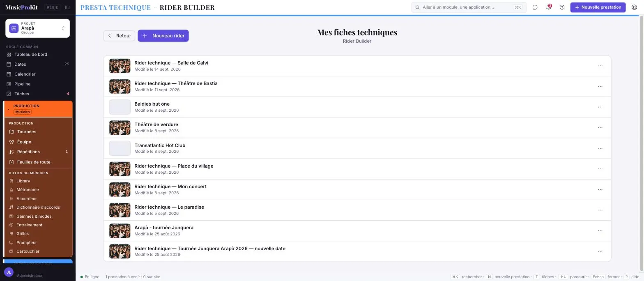Open the help question-mark icon
Image resolution: width=644 pixels, height=281 pixels.
pos(562,7)
